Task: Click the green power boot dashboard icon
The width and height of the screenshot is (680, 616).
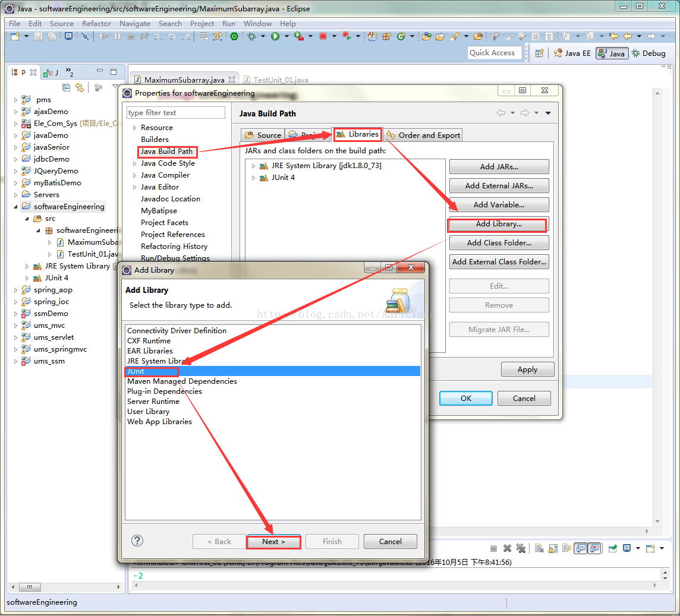Action: (234, 36)
